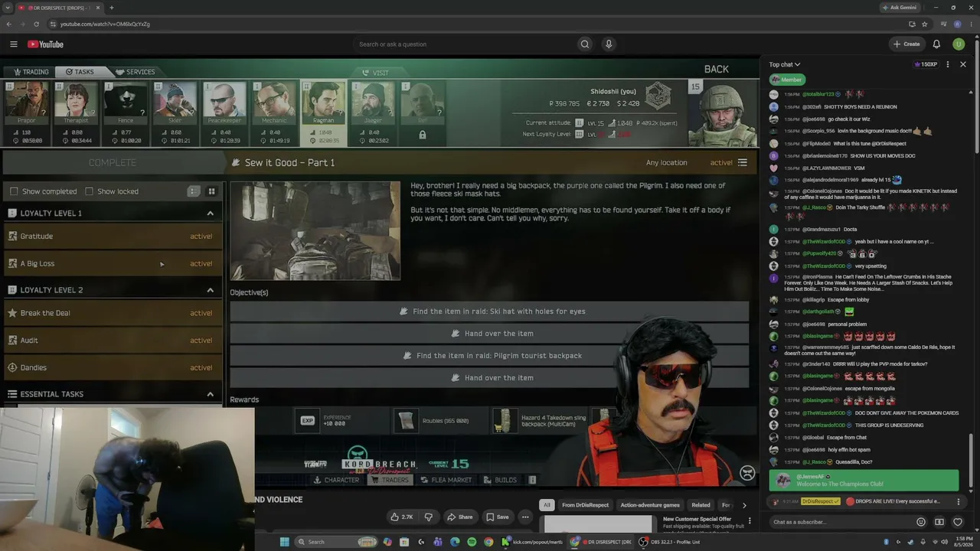Open the Windows Start menu
Viewport: 980px width, 551px height.
pos(284,542)
